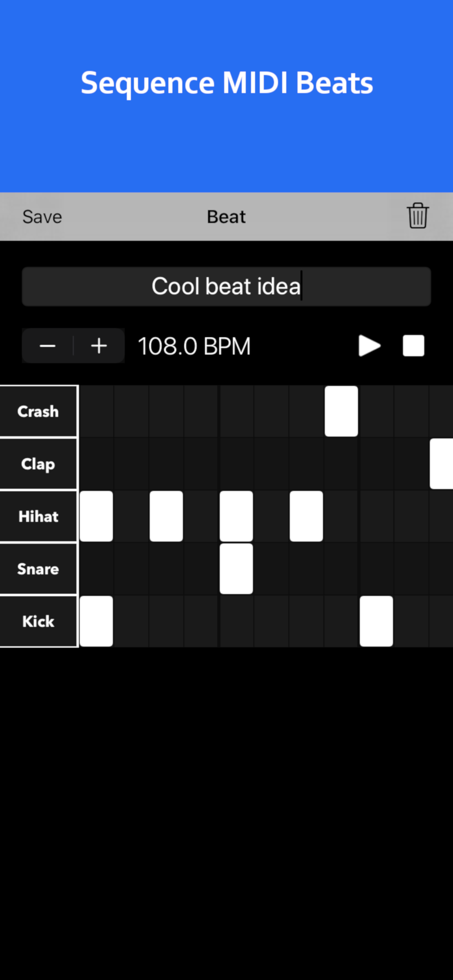The width and height of the screenshot is (453, 980).
Task: Select the Beat title in the header bar
Action: (x=226, y=216)
